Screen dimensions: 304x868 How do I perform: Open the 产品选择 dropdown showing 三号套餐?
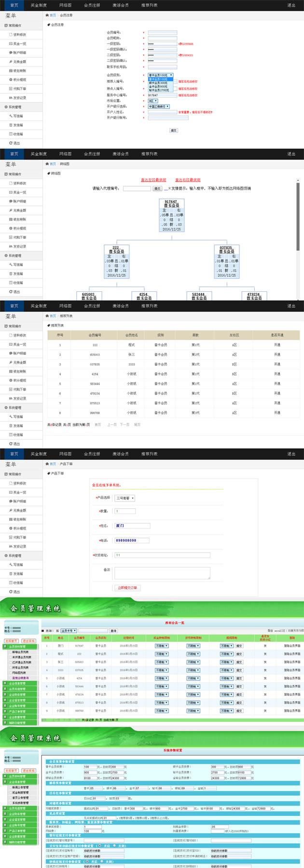click(x=124, y=498)
